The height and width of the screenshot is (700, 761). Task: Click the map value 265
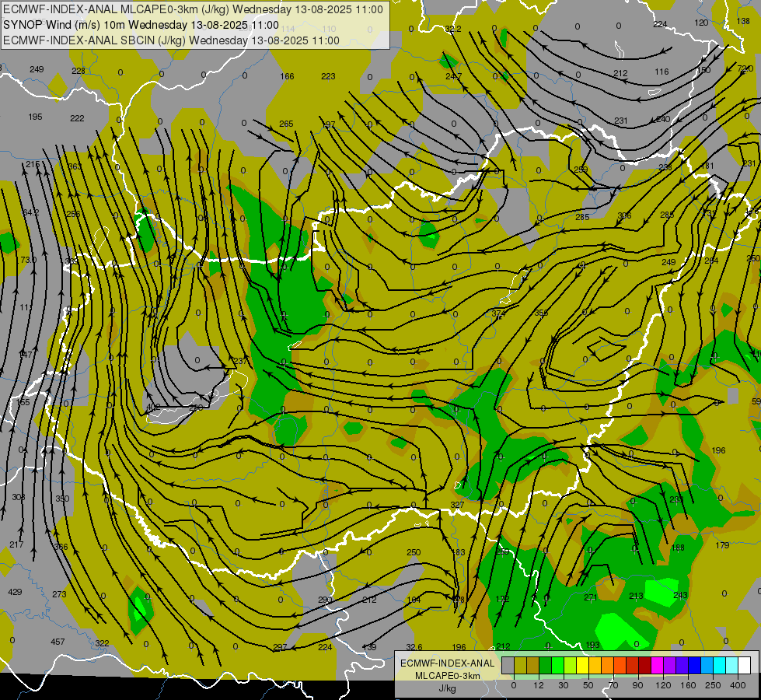pos(286,124)
